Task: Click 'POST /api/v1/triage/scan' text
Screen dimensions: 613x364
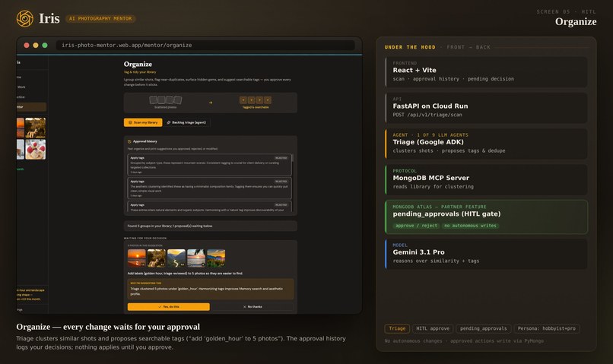Action: [x=427, y=115]
